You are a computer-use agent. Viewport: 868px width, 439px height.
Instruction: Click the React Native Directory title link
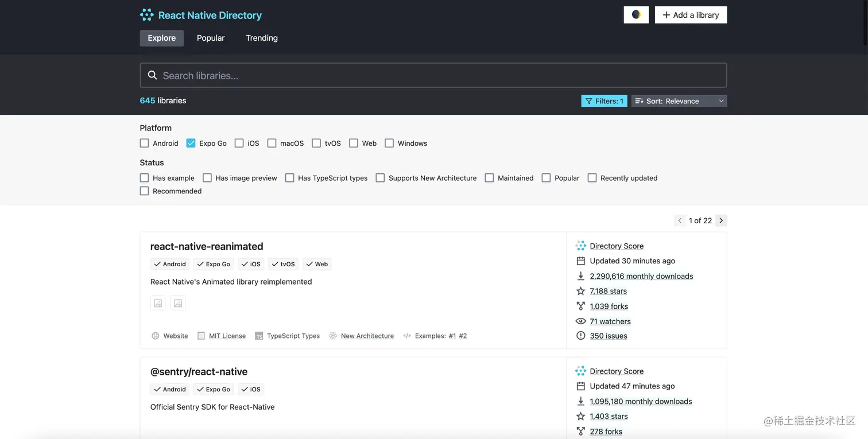[210, 15]
